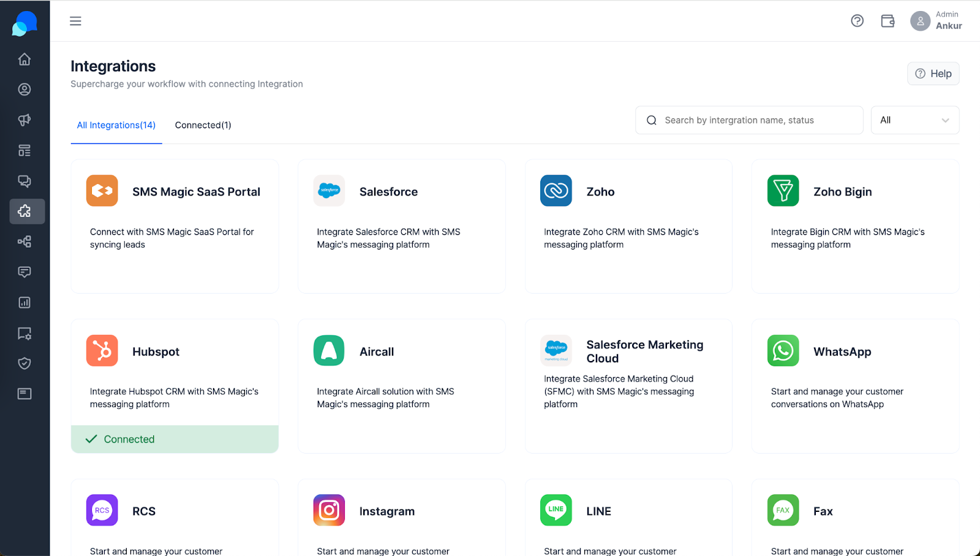The width and height of the screenshot is (980, 556).
Task: Open the compliance shield sidebar icon
Action: (x=24, y=364)
